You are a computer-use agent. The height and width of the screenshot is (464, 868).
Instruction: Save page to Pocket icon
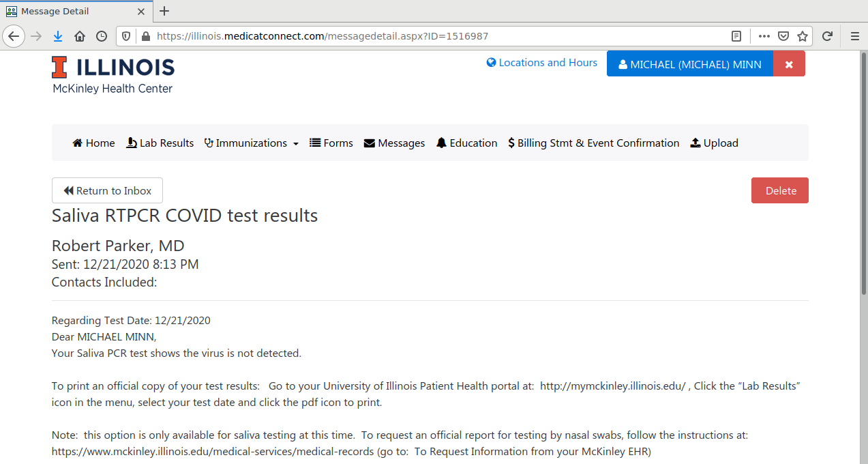(783, 36)
